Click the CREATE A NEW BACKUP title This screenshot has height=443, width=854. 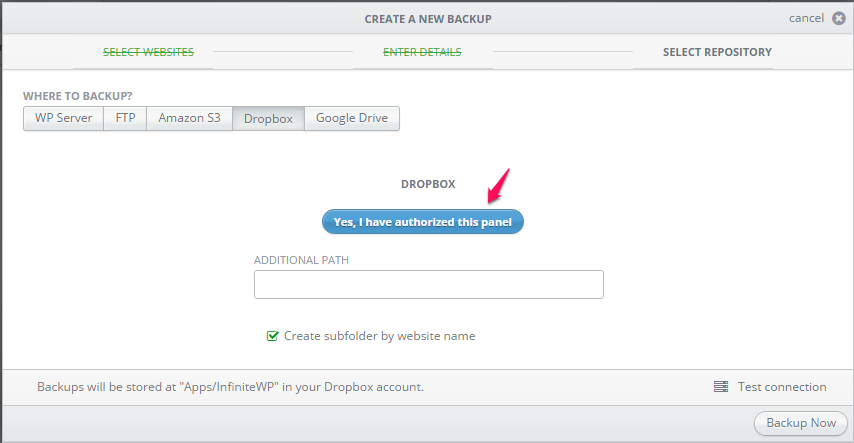point(428,19)
